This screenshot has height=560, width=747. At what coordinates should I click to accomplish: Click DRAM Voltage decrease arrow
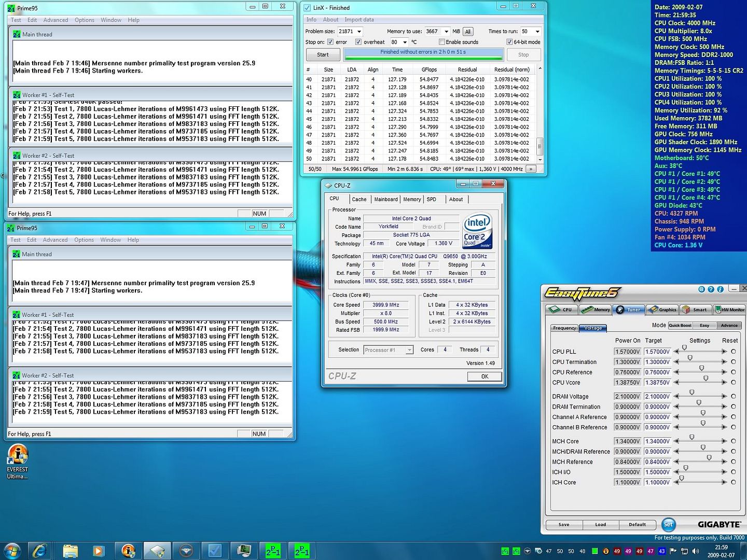[676, 397]
